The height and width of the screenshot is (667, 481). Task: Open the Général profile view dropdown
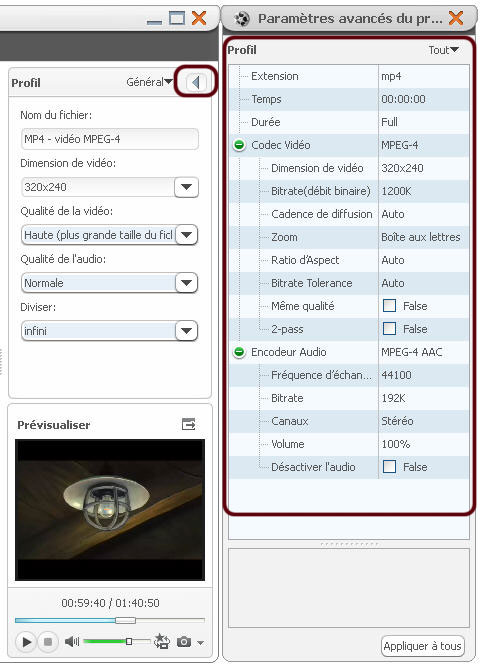(149, 82)
